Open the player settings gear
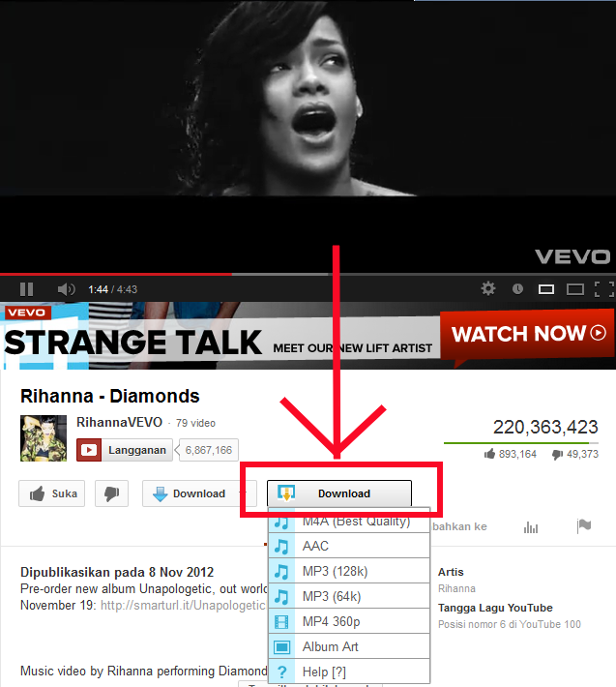The height and width of the screenshot is (687, 616). pos(488,288)
